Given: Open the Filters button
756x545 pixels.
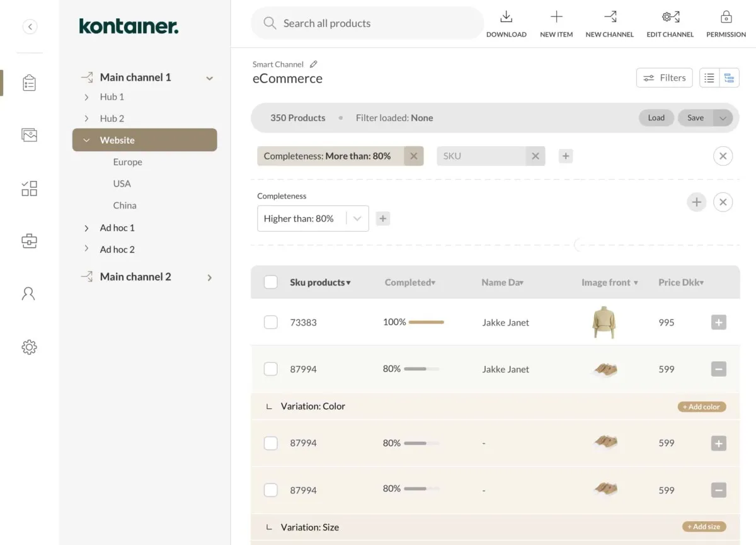Looking at the screenshot, I should click(x=665, y=78).
